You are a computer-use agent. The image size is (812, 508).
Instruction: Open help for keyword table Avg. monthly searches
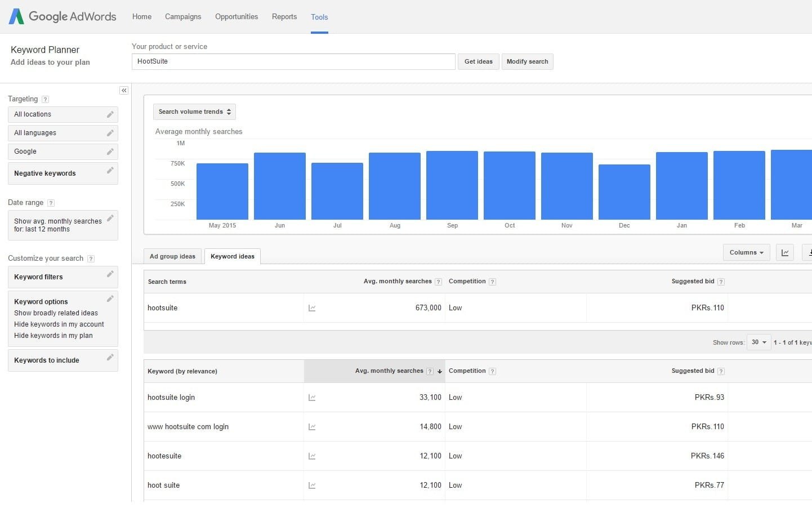point(430,371)
